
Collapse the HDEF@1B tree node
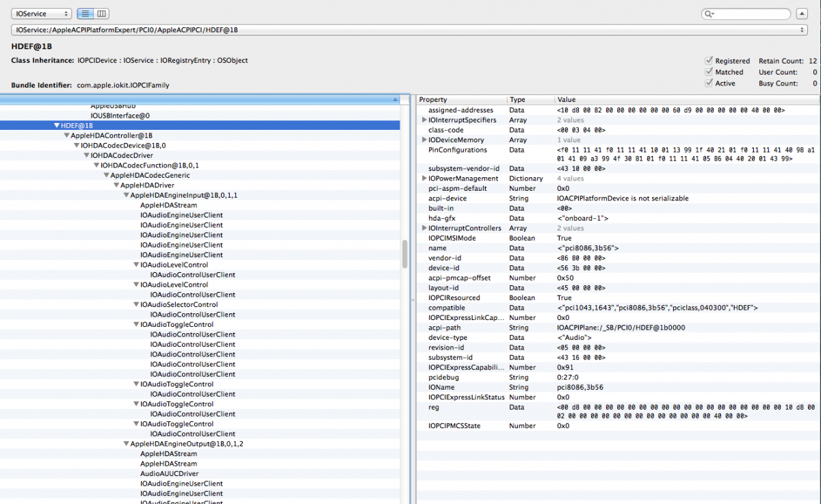[57, 126]
